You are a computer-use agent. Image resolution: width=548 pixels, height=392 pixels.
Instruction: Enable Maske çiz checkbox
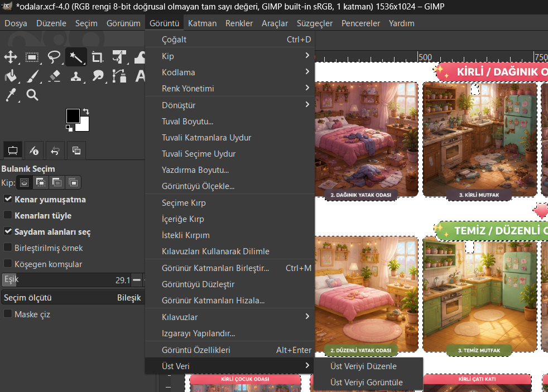tap(8, 314)
